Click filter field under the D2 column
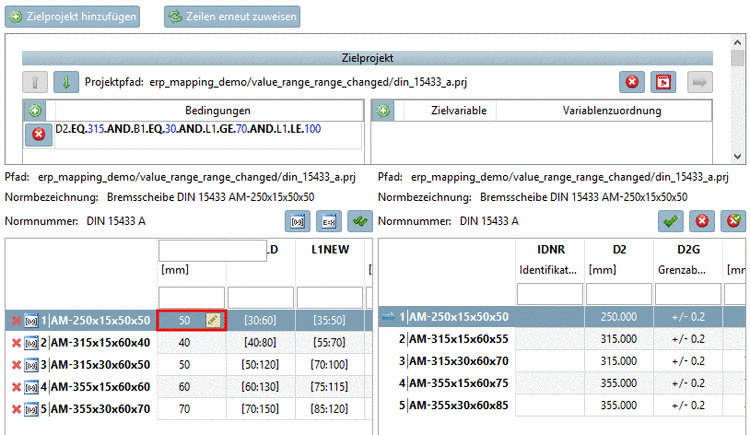The width and height of the screenshot is (750, 435). coord(618,294)
